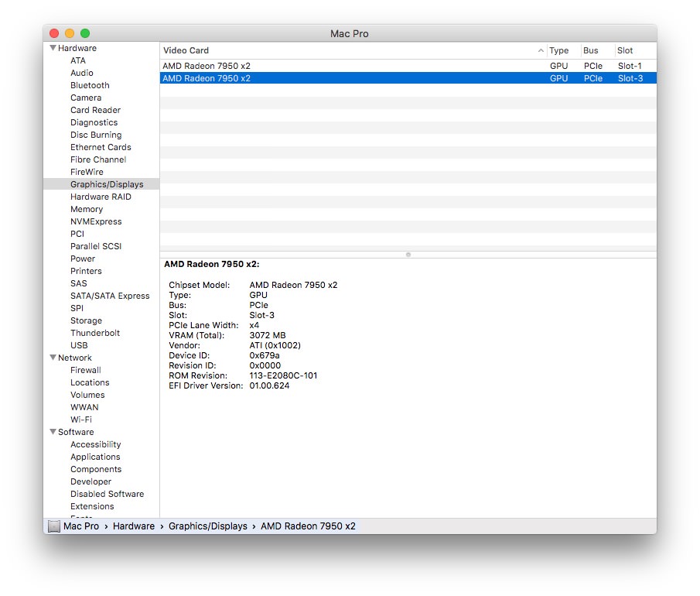This screenshot has height=596, width=700.
Task: Open the Fibre Channel entry
Action: click(x=98, y=159)
